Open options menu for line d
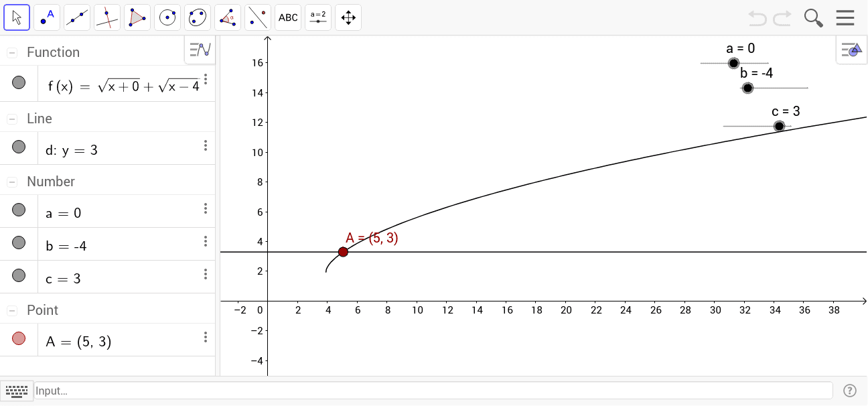The image size is (868, 406). (206, 145)
